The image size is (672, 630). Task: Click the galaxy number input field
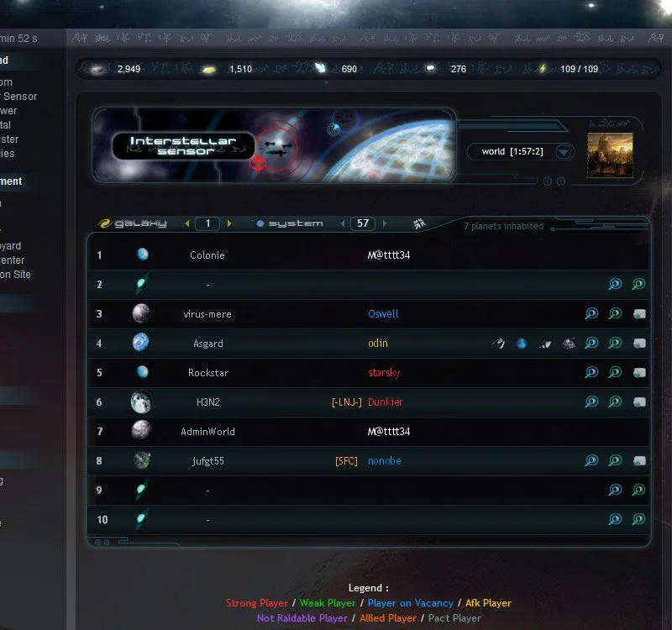point(207,223)
